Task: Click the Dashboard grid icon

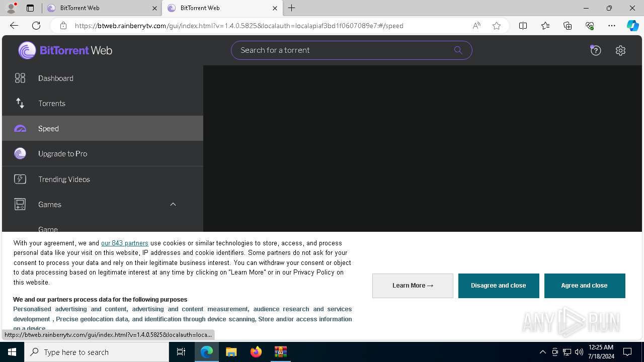Action: [20, 78]
